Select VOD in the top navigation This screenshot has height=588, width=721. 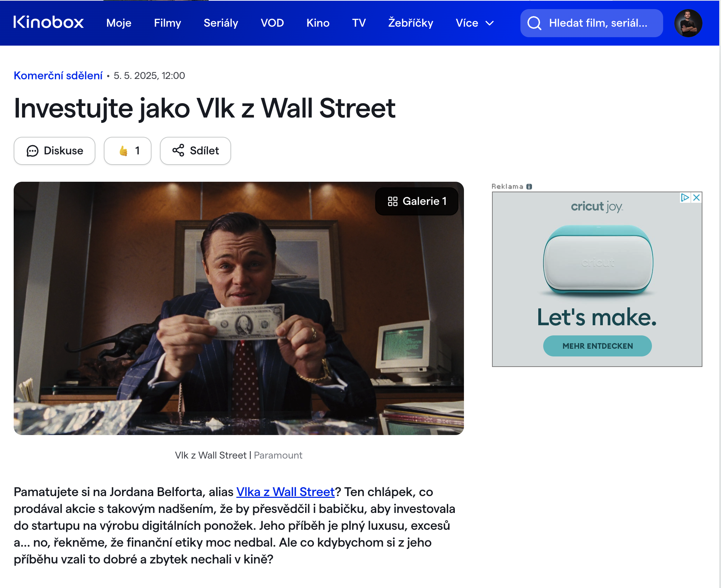click(x=272, y=23)
